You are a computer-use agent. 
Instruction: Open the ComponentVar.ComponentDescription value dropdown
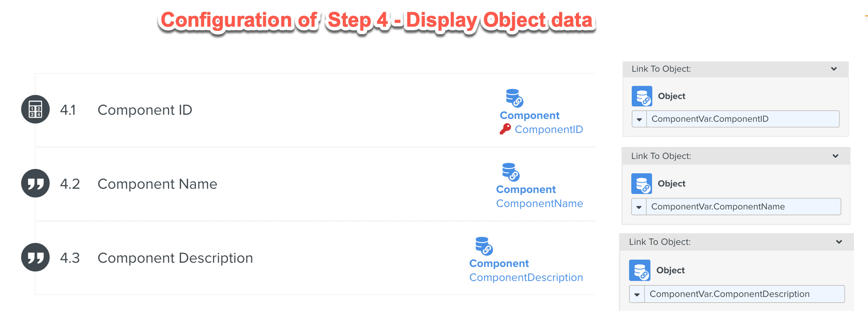637,294
